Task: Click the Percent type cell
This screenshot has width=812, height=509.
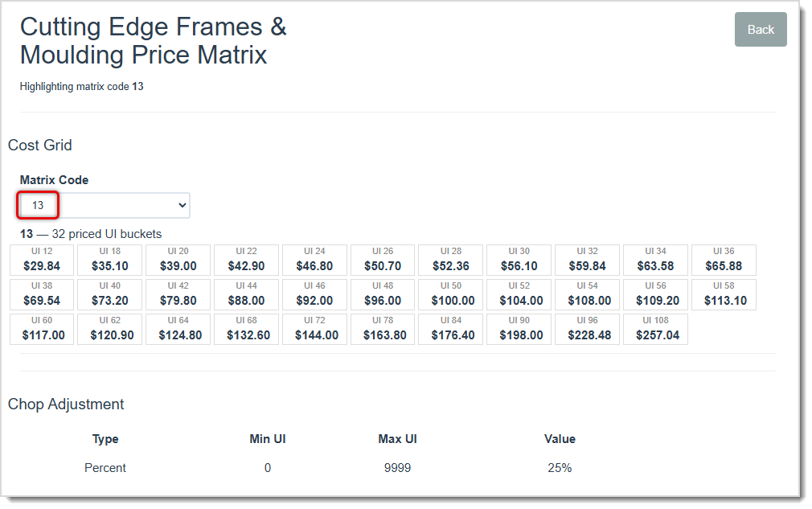Action: tap(105, 468)
